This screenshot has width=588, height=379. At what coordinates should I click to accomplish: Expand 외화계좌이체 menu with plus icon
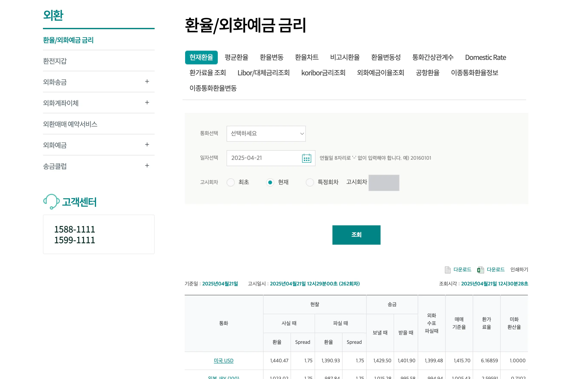(x=147, y=103)
